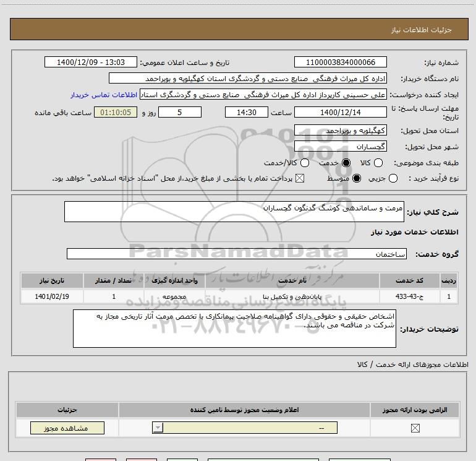Click the announcement date field 1400/12/09 - 13:03
This screenshot has width=476, height=461.
point(91,62)
